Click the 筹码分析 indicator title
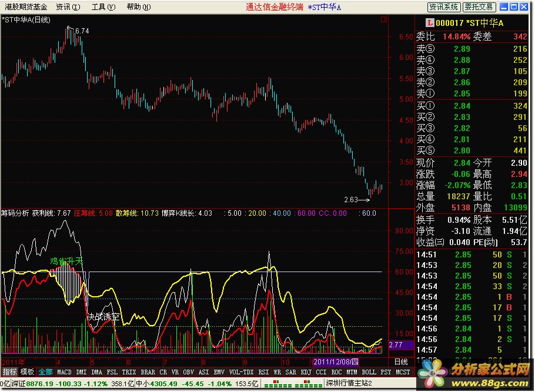Image resolution: width=535 pixels, height=392 pixels. click(15, 213)
